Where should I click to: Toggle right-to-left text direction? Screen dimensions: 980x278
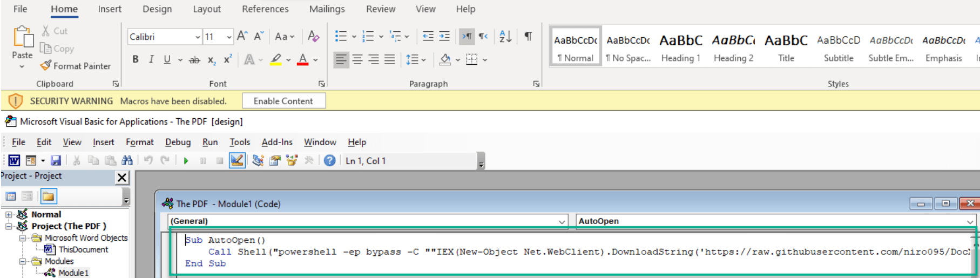pyautogui.click(x=483, y=36)
